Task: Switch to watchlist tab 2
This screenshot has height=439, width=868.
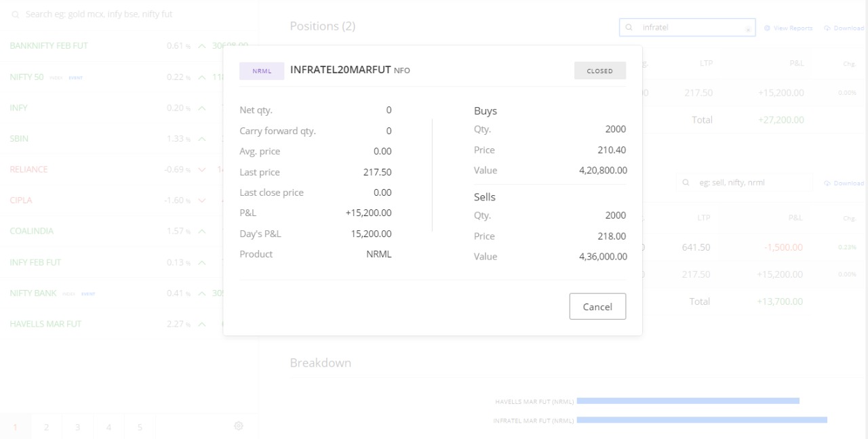Action: [46, 427]
